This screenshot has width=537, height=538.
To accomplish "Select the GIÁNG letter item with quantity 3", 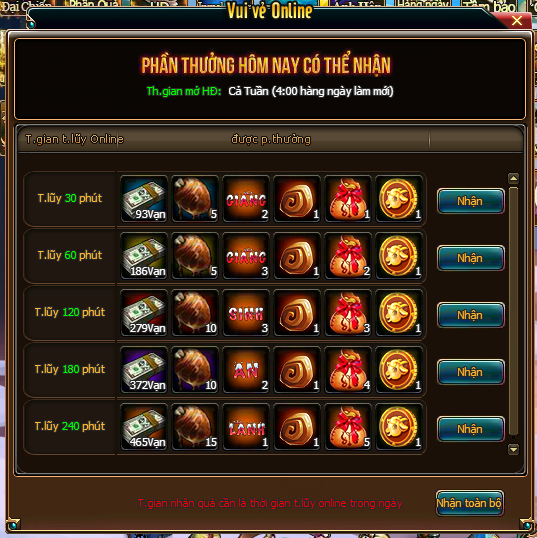I will coord(246,256).
